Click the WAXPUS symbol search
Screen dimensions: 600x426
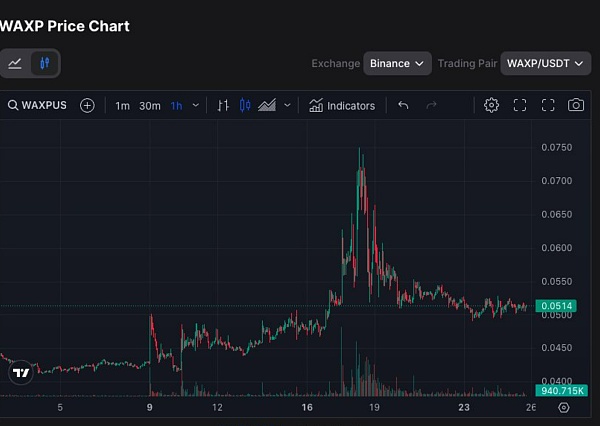click(37, 105)
